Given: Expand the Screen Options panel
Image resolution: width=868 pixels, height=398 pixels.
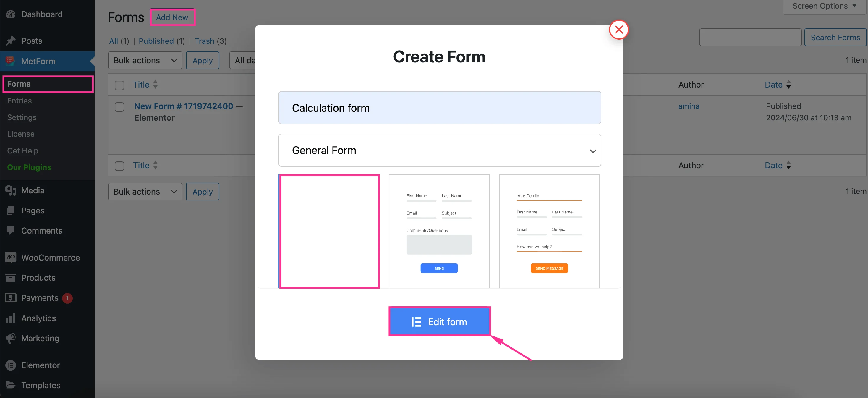Looking at the screenshot, I should pyautogui.click(x=824, y=6).
